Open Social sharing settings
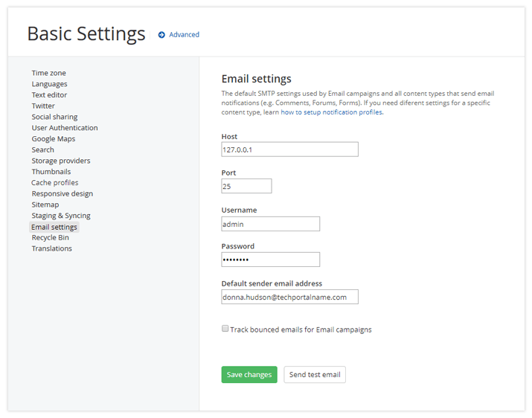532x418 pixels. coord(54,117)
